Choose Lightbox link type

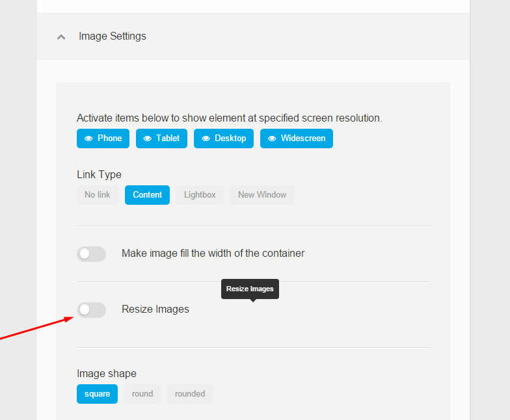click(x=200, y=195)
